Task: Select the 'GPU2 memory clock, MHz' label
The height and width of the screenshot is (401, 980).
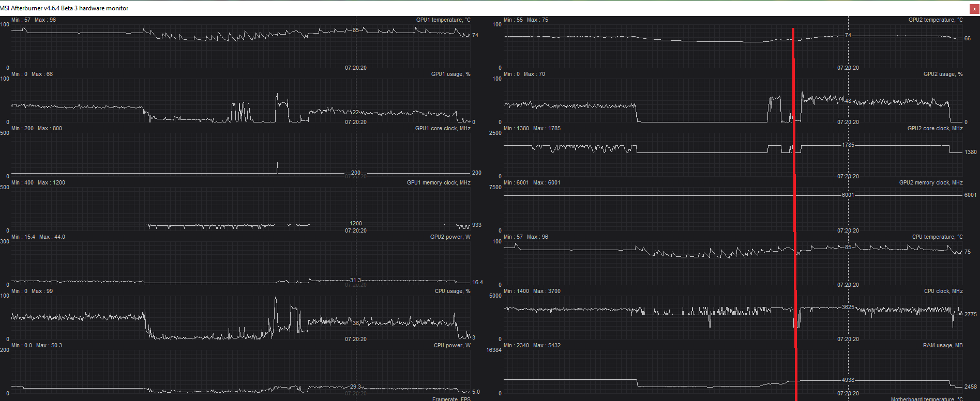Action: pos(931,182)
